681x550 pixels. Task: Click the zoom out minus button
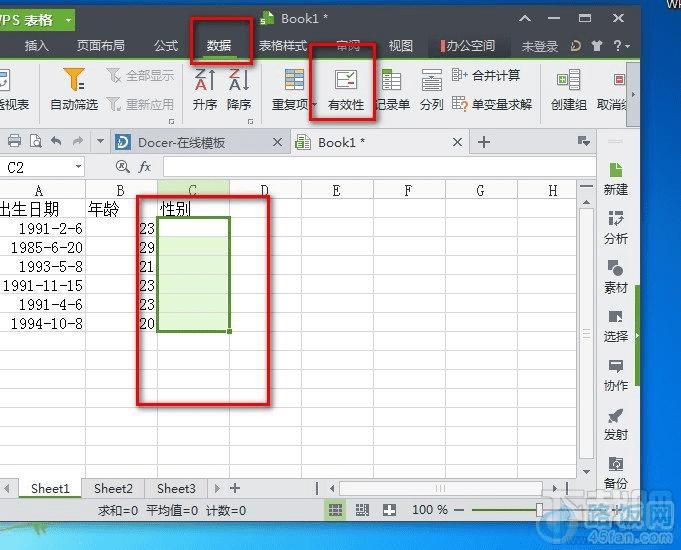(459, 510)
